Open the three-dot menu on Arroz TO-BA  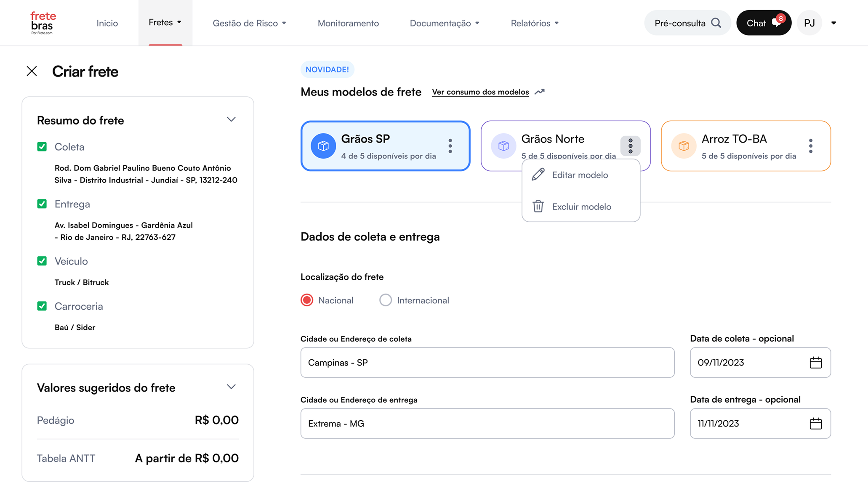(x=811, y=146)
